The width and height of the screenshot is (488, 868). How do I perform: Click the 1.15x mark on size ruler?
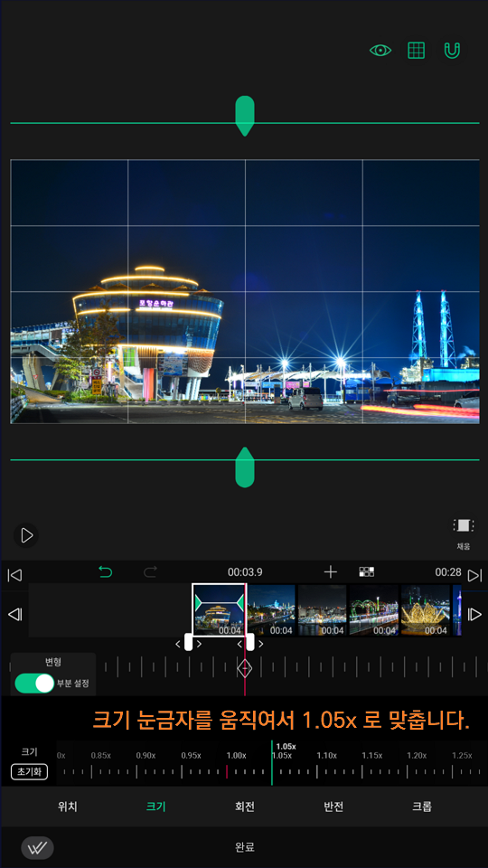(371, 755)
